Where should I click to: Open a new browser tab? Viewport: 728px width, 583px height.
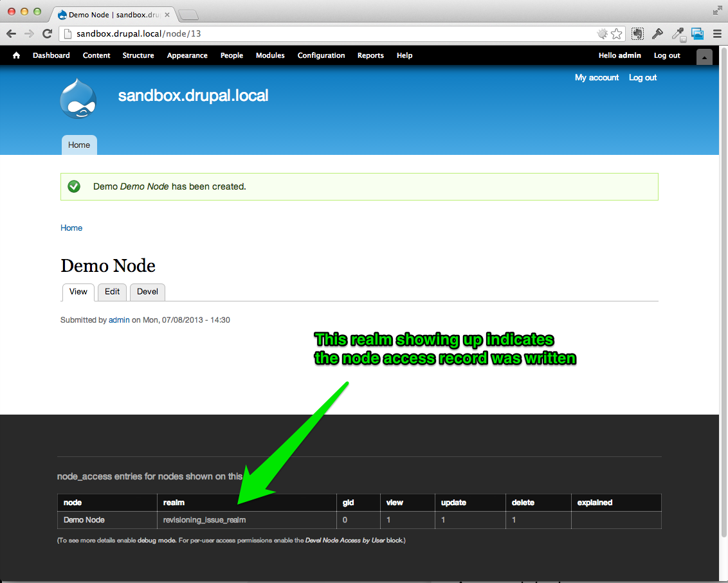pos(188,15)
